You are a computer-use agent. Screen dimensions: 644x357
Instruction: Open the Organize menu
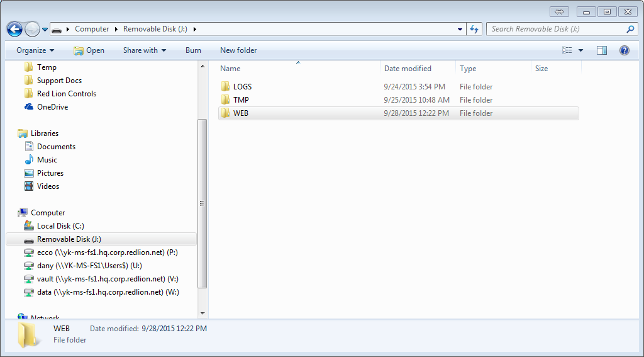(35, 50)
